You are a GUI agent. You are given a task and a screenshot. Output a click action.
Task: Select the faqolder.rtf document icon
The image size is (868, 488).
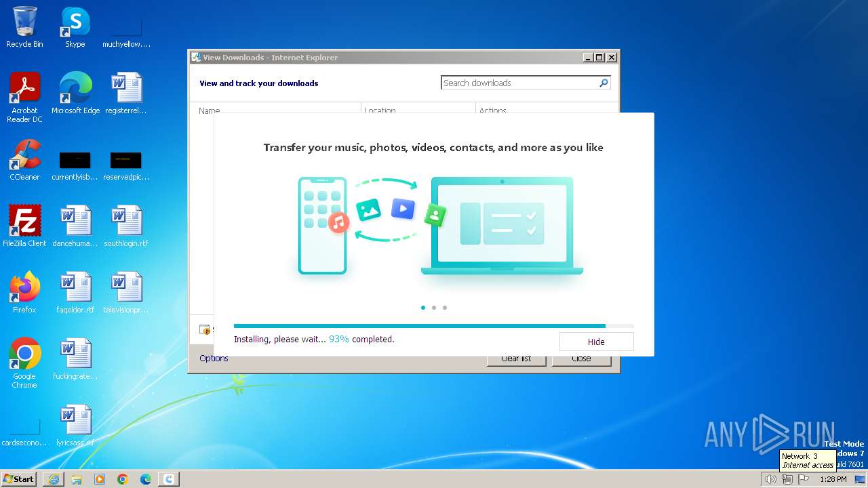75,293
